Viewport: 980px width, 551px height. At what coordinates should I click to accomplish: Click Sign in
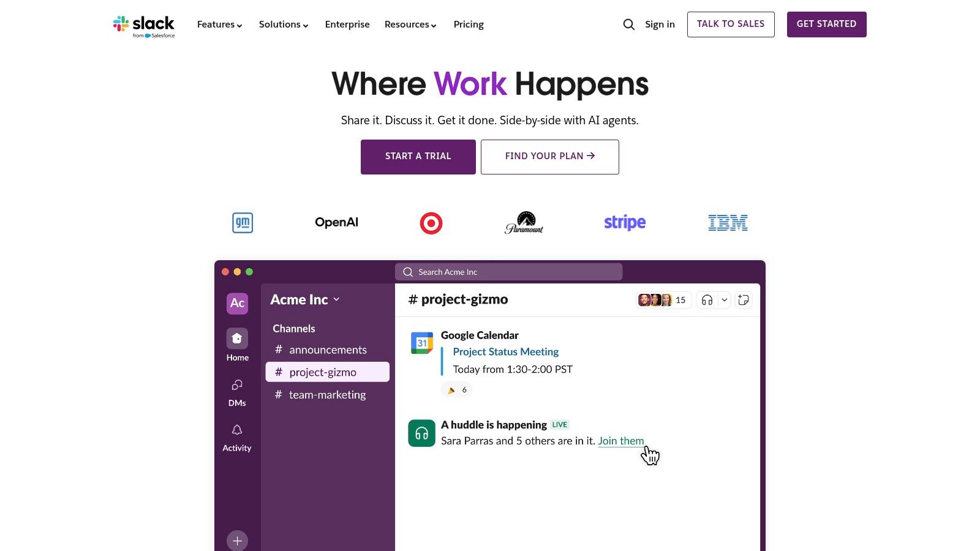pos(660,24)
